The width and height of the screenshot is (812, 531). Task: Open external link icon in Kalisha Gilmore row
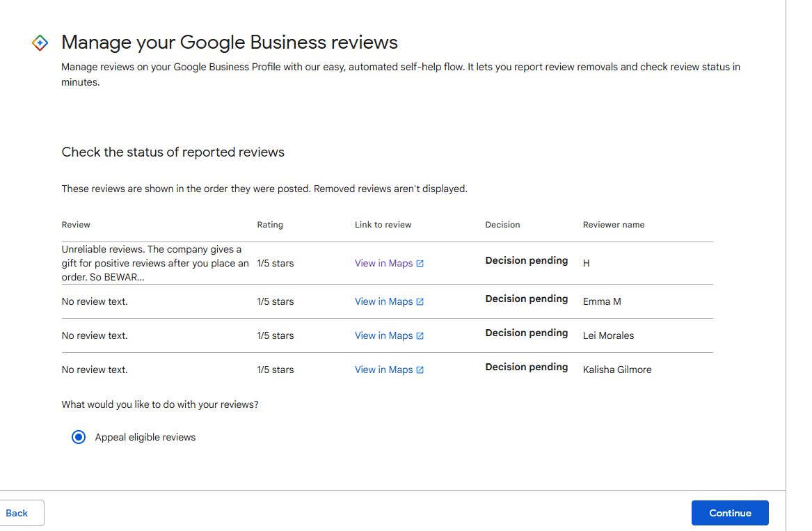tap(420, 370)
